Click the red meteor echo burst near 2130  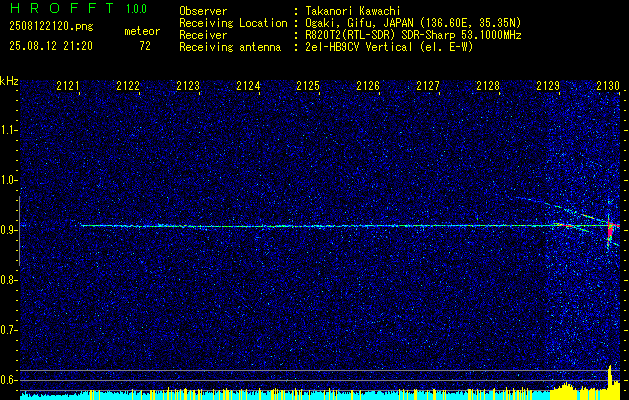[x=610, y=231]
